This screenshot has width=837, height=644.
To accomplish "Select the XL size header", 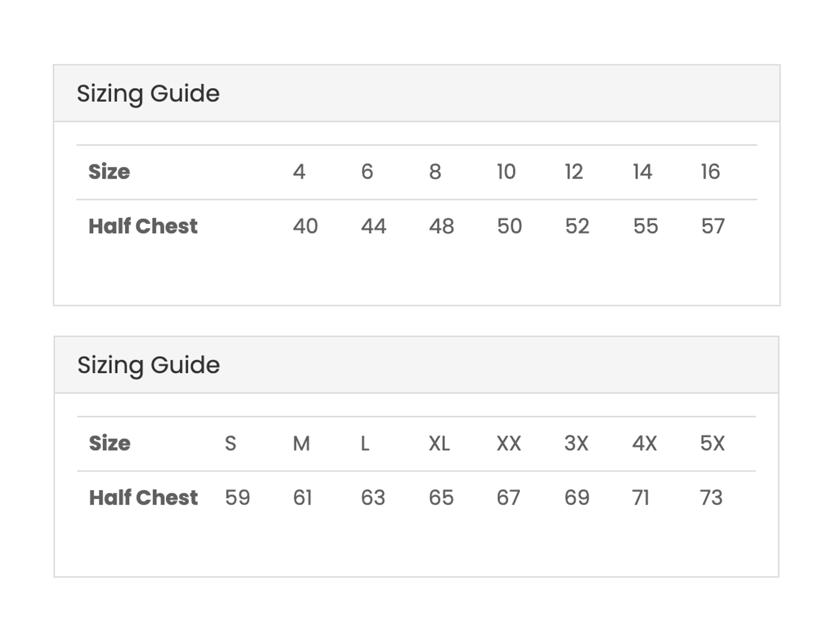I will (439, 443).
